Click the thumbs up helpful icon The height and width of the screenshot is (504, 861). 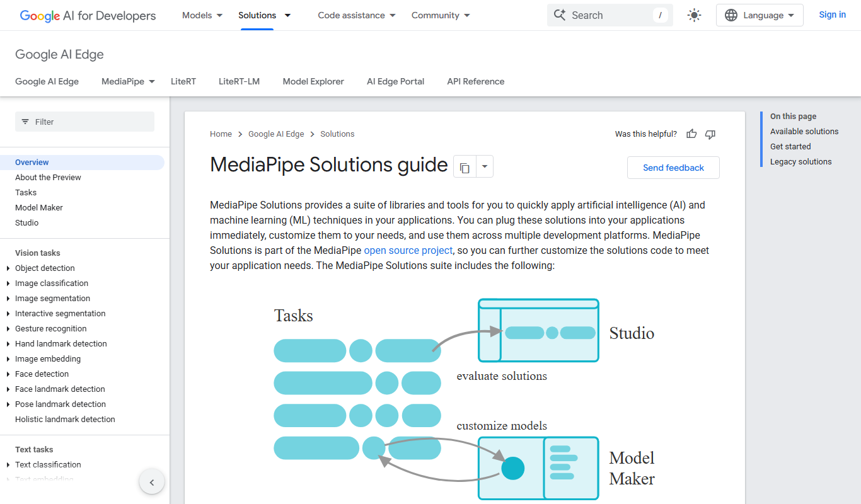[x=691, y=134]
